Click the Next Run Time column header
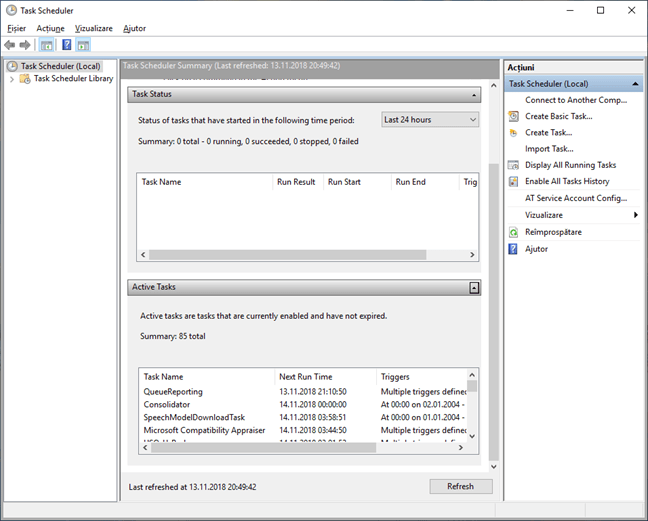 point(326,377)
